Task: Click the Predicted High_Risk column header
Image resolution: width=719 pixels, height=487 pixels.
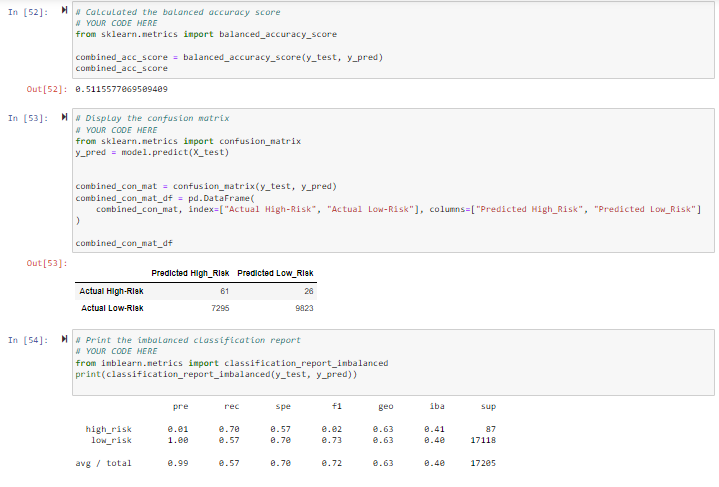Action: pyautogui.click(x=190, y=273)
